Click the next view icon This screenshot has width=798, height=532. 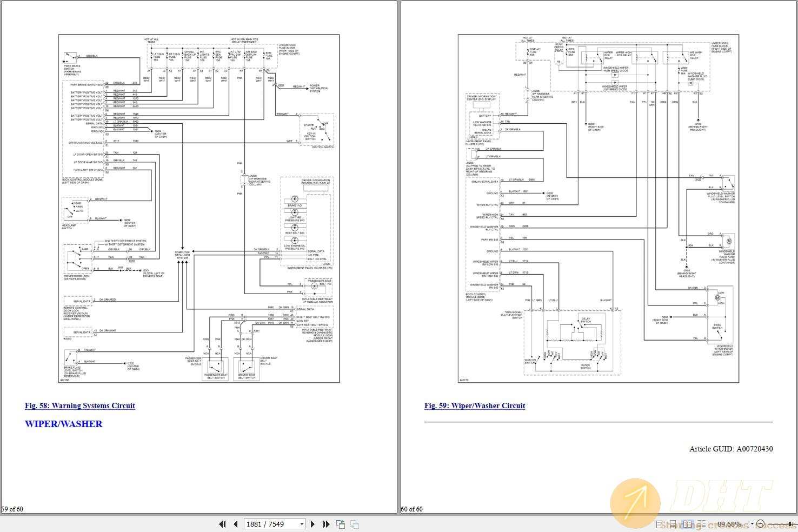355,524
